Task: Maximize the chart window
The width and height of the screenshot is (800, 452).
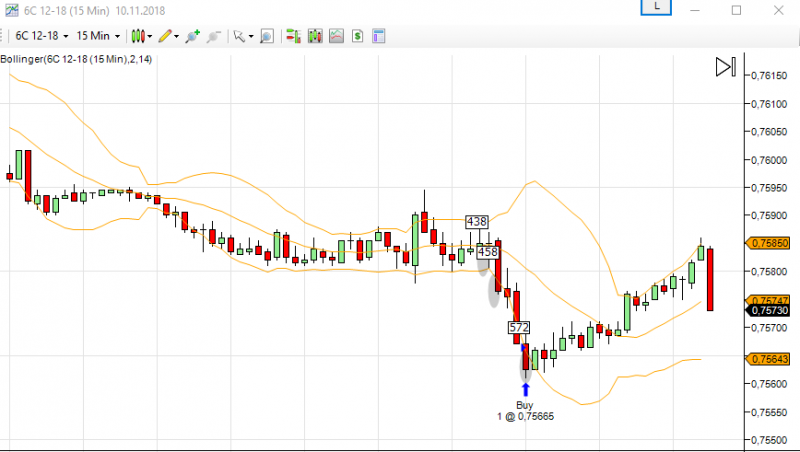Action: 736,10
